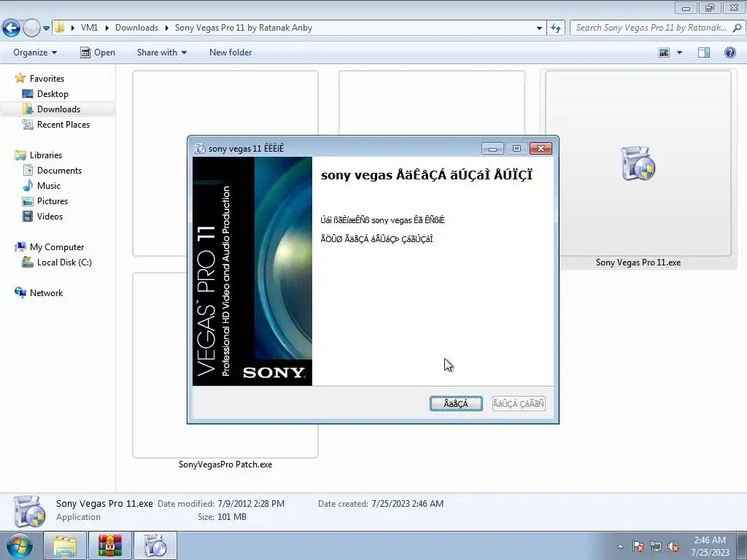The width and height of the screenshot is (747, 560).
Task: Click the SonyVegasPro Patch.exe file name
Action: point(225,464)
